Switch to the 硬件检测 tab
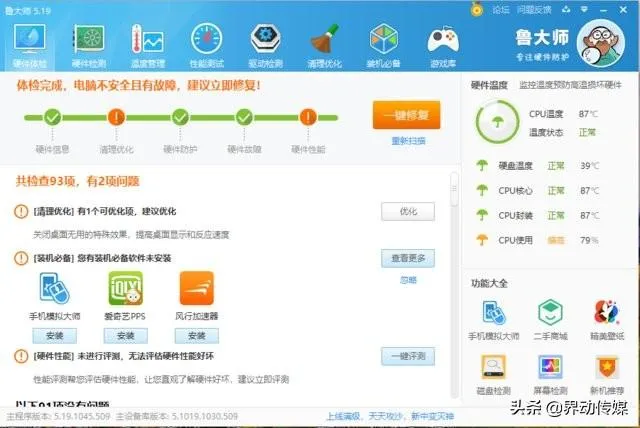Image resolution: width=640 pixels, height=428 pixels. point(89,46)
